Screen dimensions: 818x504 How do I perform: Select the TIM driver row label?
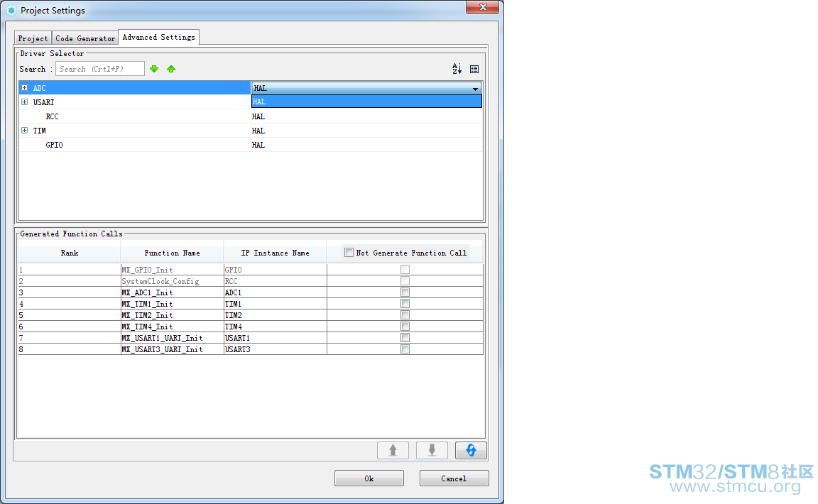click(x=40, y=131)
